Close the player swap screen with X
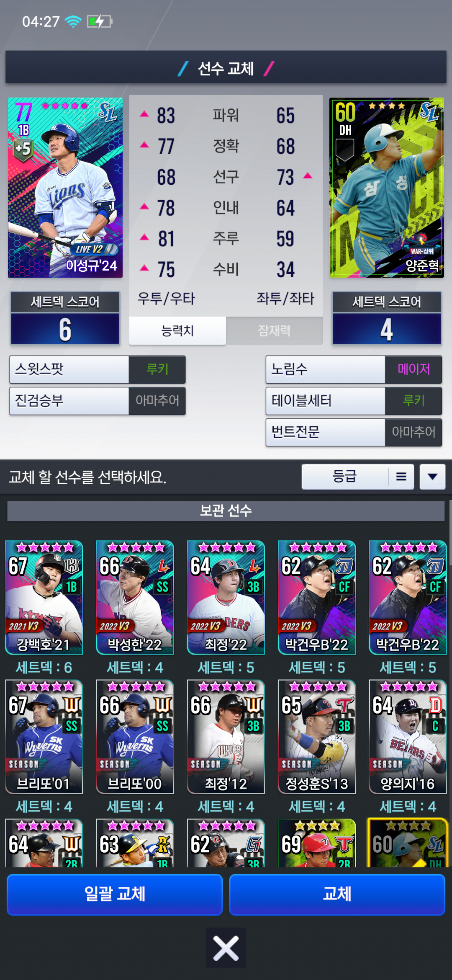Viewport: 452px width, 980px height. coord(226,948)
